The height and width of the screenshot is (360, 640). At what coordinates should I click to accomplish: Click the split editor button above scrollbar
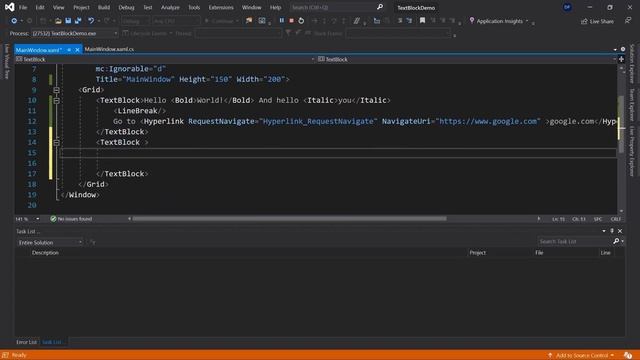tap(621, 59)
